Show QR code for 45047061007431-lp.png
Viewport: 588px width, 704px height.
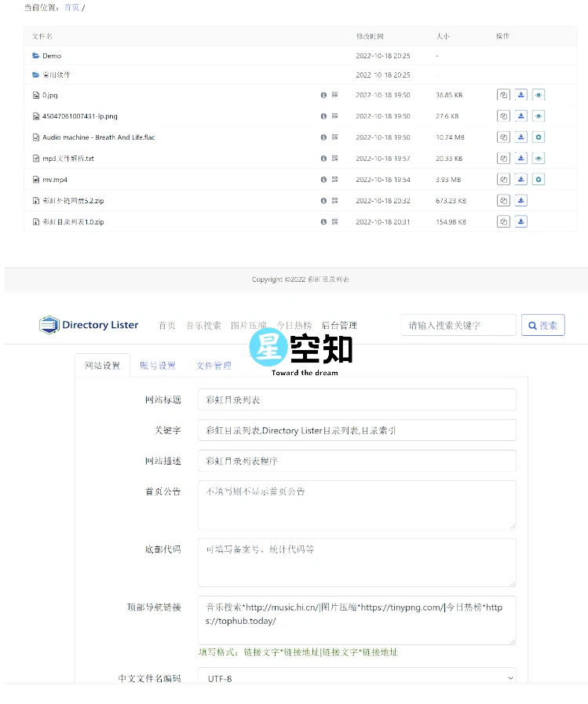334,116
